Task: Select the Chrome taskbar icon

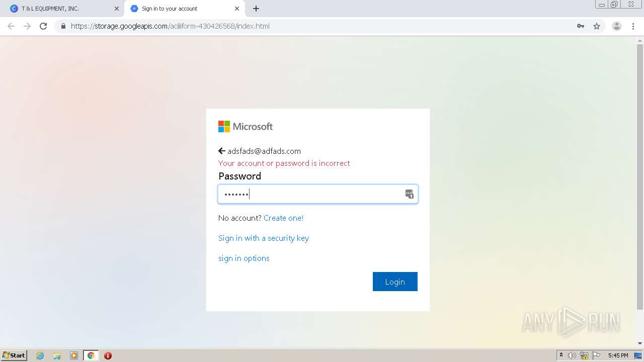Action: tap(91, 355)
